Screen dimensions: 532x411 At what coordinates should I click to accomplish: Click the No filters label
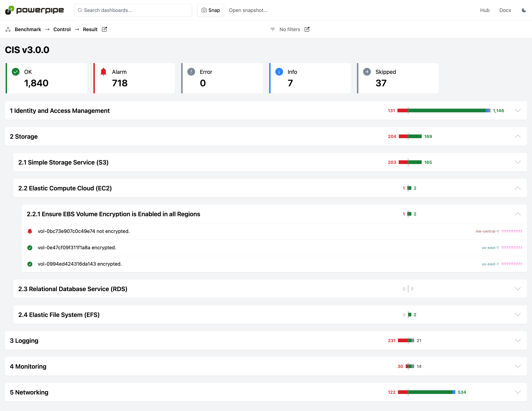[x=290, y=29]
